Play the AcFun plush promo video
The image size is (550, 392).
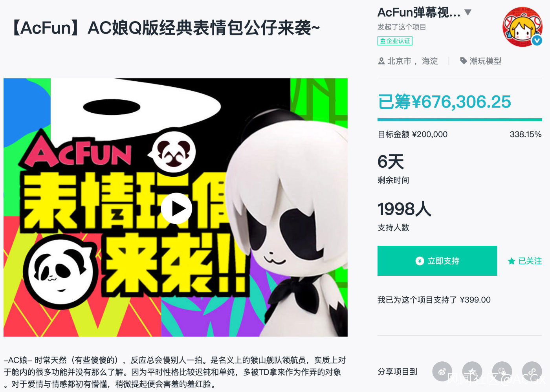point(176,208)
